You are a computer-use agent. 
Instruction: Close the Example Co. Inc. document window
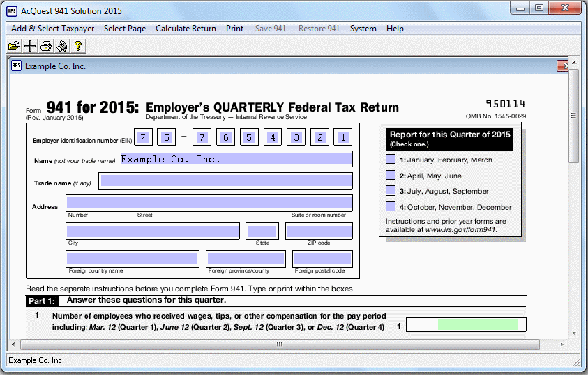562,66
